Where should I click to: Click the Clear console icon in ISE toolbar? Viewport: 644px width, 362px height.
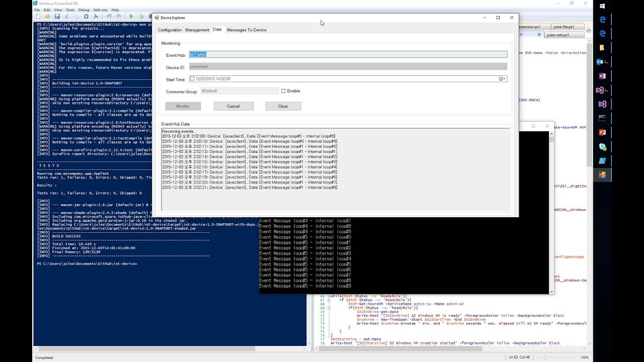(96, 17)
